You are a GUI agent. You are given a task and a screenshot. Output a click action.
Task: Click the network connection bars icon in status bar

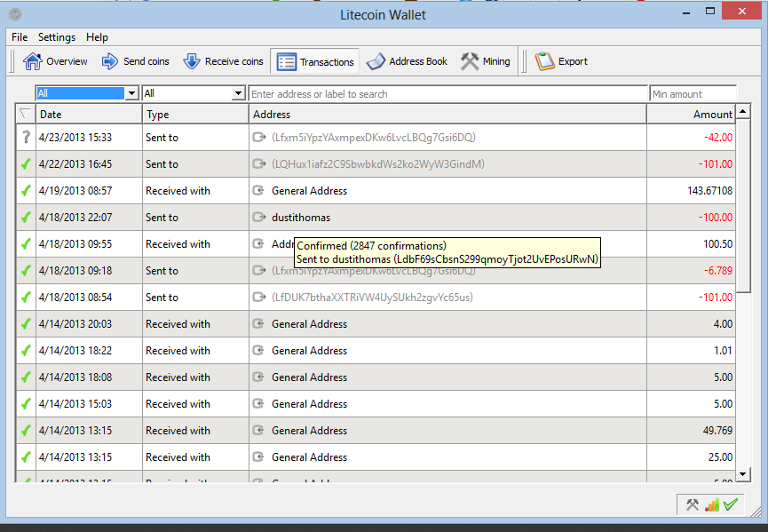(x=712, y=504)
